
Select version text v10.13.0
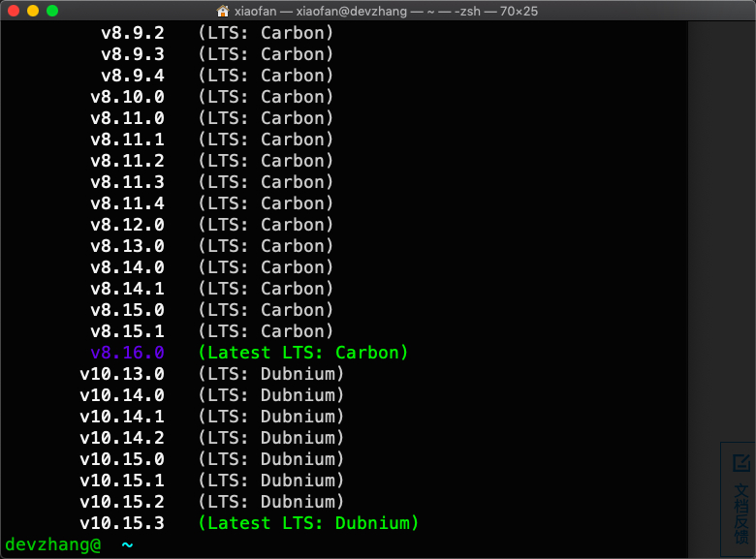click(x=122, y=374)
